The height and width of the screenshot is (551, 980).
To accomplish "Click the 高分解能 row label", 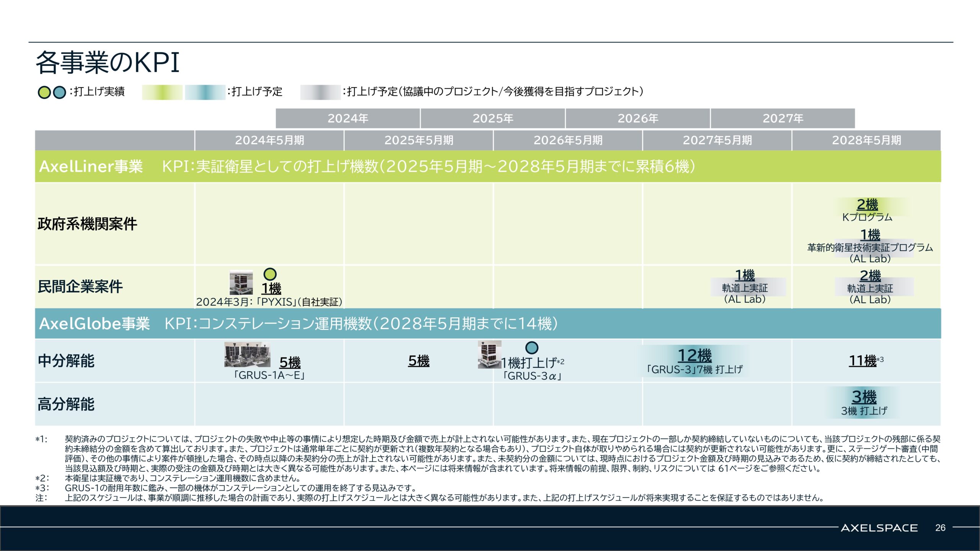I will click(x=66, y=404).
